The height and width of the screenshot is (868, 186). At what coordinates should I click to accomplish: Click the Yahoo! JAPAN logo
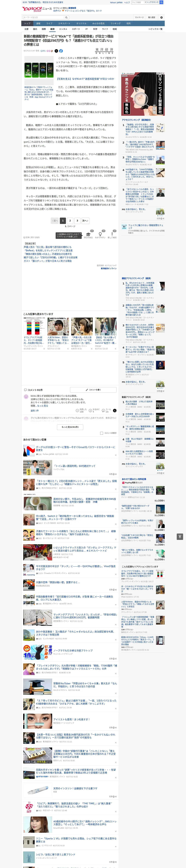point(32,9)
